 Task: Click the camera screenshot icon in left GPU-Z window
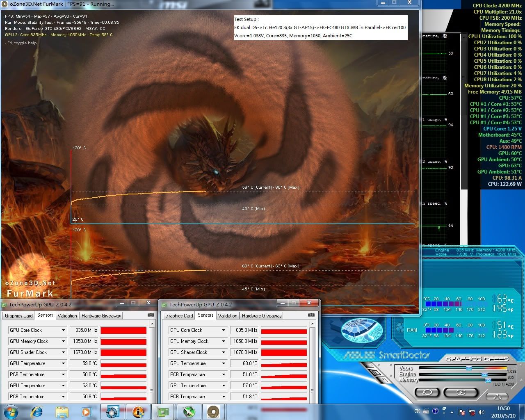pos(151,315)
